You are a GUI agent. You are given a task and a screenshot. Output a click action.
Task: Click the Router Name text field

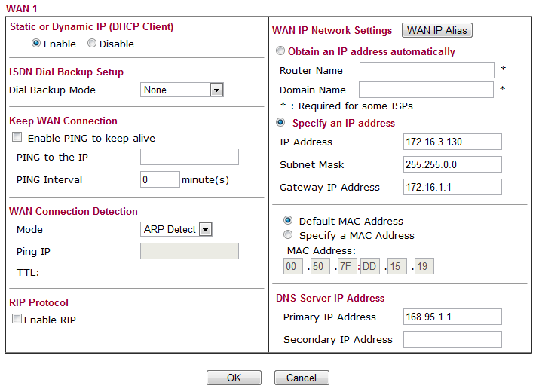click(x=426, y=70)
